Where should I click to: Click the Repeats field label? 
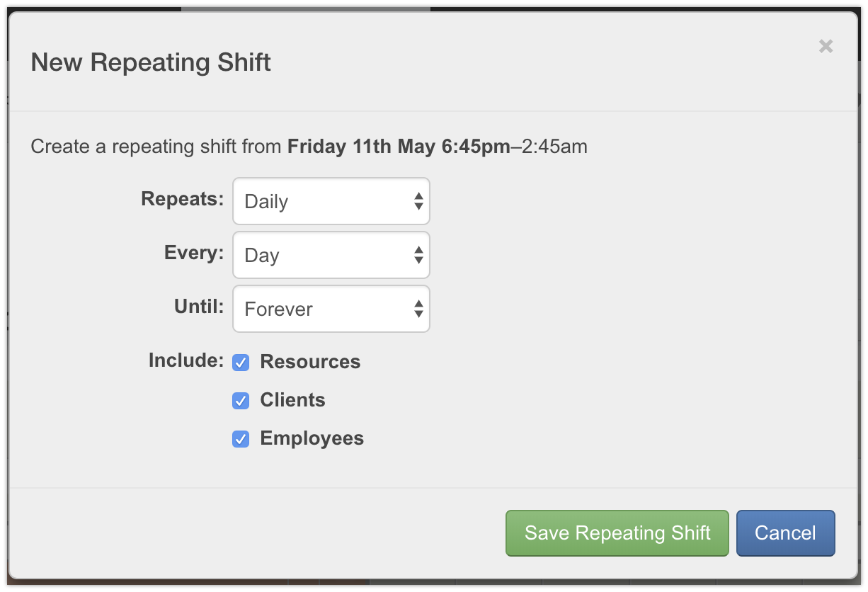click(x=183, y=199)
